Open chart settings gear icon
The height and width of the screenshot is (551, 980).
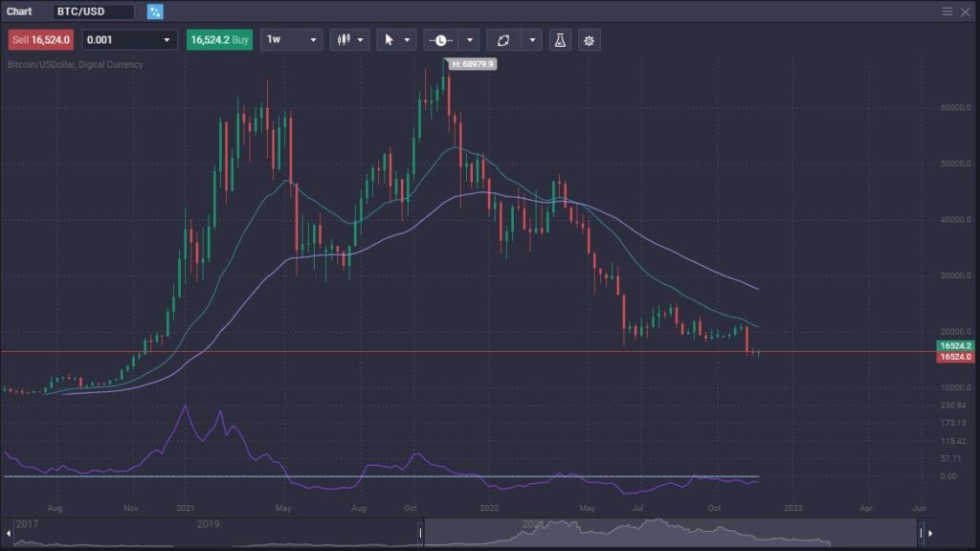[x=589, y=40]
